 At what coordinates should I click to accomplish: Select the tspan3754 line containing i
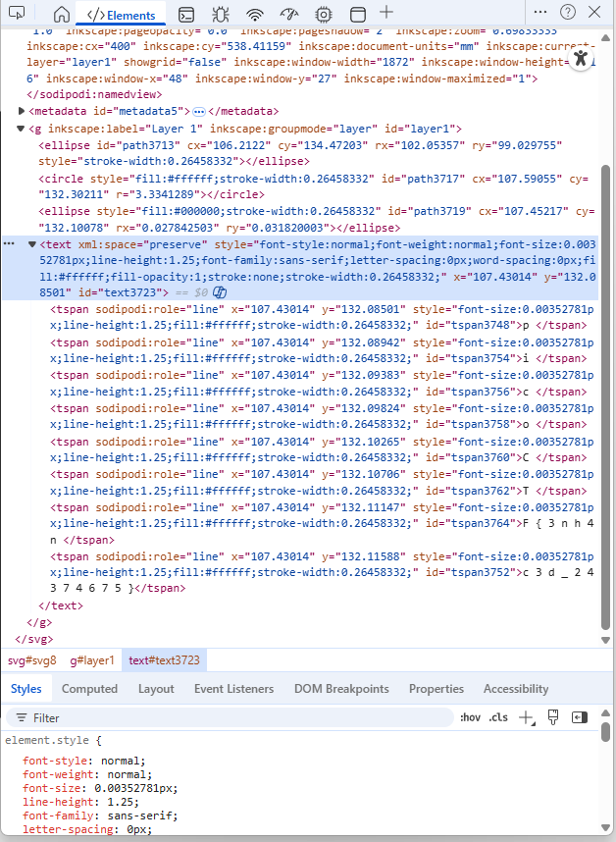[x=322, y=350]
